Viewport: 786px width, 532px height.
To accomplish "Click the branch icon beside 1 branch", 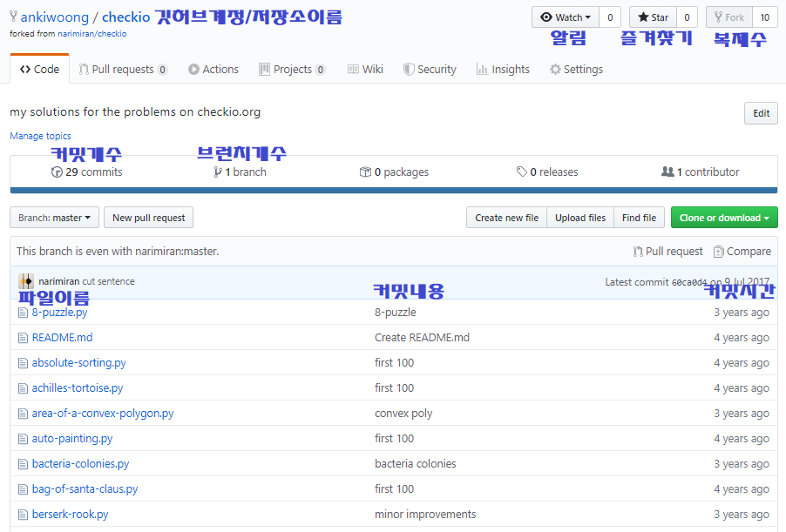I will 218,172.
